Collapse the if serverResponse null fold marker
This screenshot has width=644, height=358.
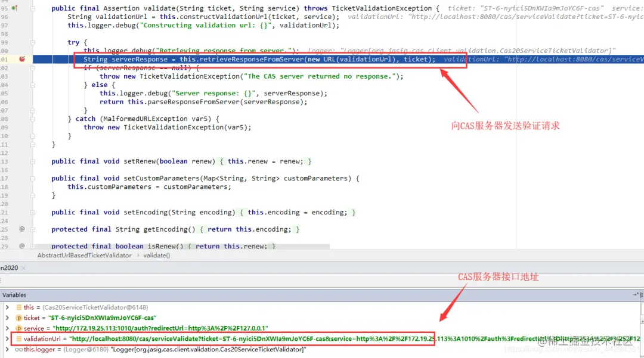(33, 68)
